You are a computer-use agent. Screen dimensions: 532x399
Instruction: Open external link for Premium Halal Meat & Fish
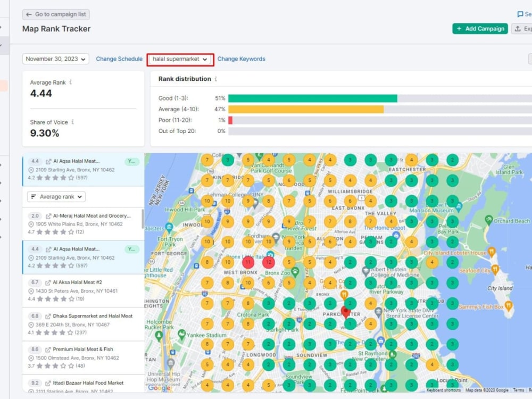[48, 350]
